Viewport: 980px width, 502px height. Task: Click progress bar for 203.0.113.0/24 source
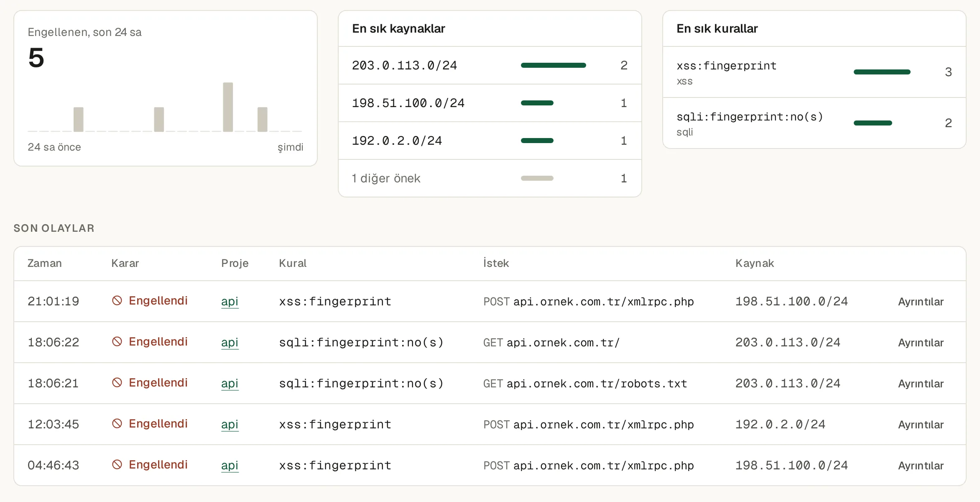pos(553,65)
